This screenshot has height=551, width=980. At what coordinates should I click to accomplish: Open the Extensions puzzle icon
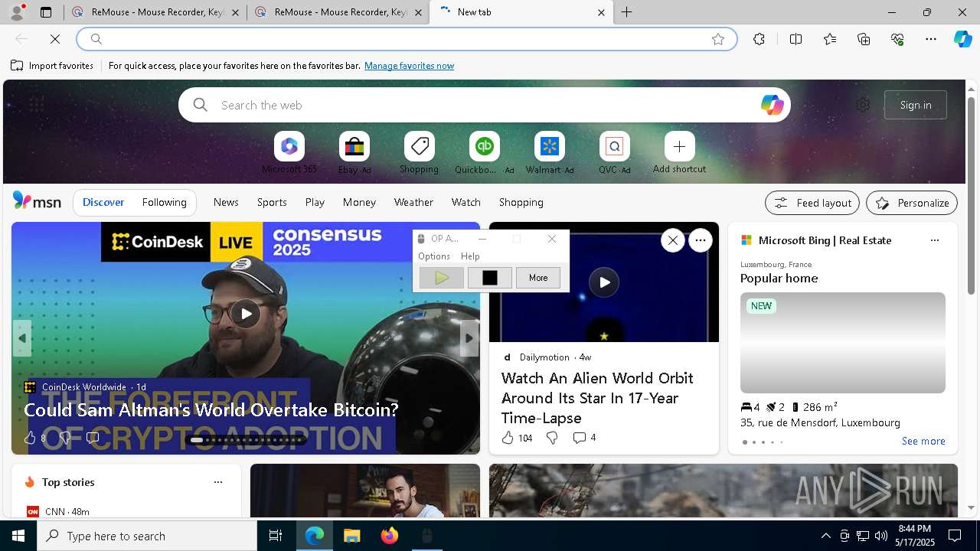759,39
